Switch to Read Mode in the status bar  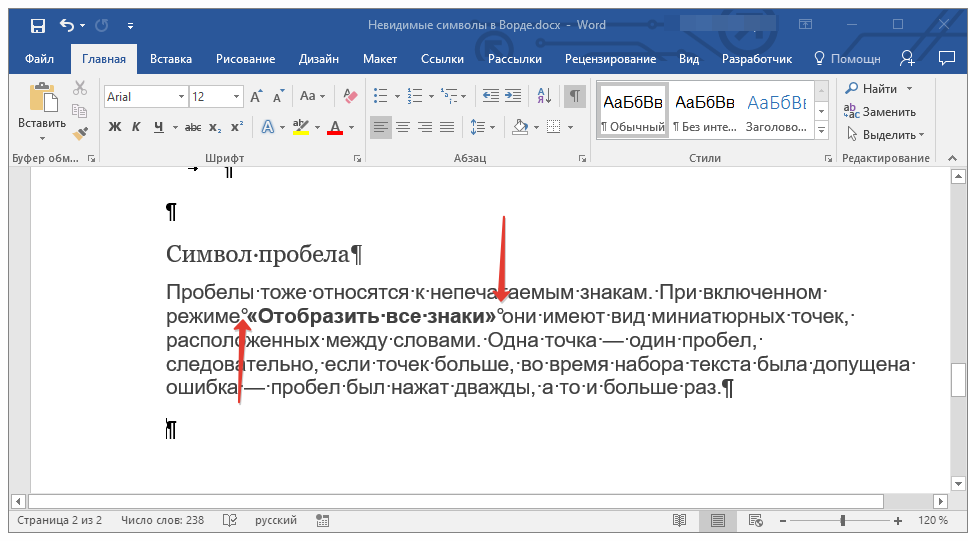tap(680, 521)
